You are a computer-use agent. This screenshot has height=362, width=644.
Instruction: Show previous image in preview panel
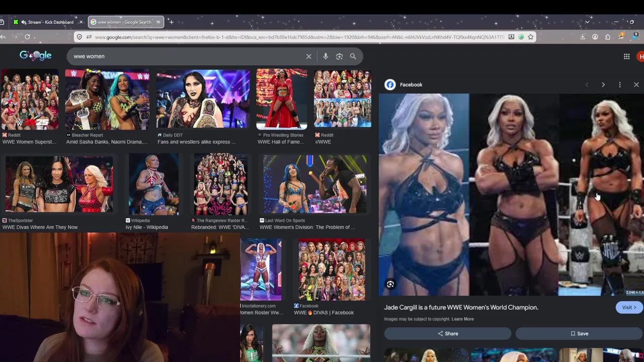tap(587, 84)
